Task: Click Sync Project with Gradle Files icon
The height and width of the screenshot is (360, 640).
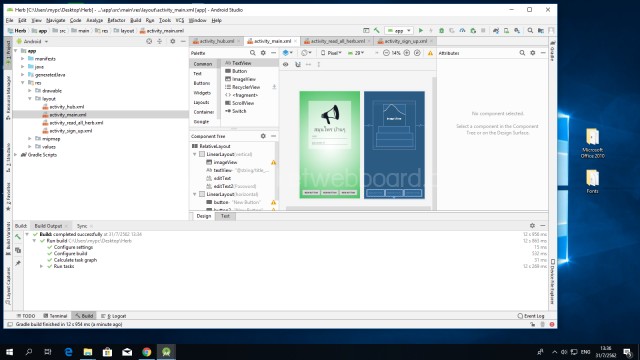Action: pos(496,31)
